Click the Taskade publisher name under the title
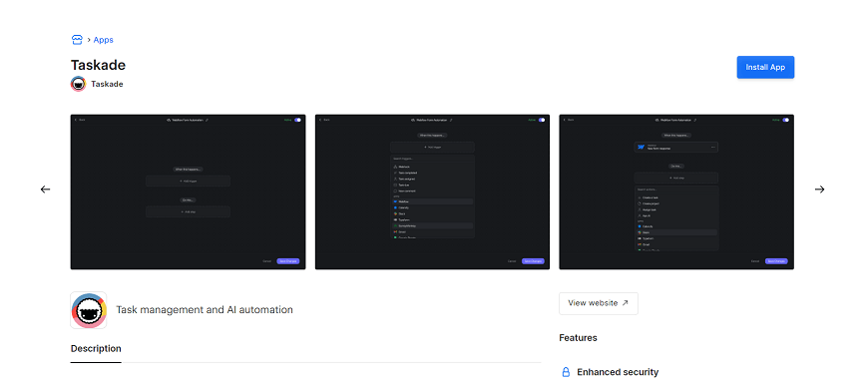868x383 pixels. [x=107, y=84]
